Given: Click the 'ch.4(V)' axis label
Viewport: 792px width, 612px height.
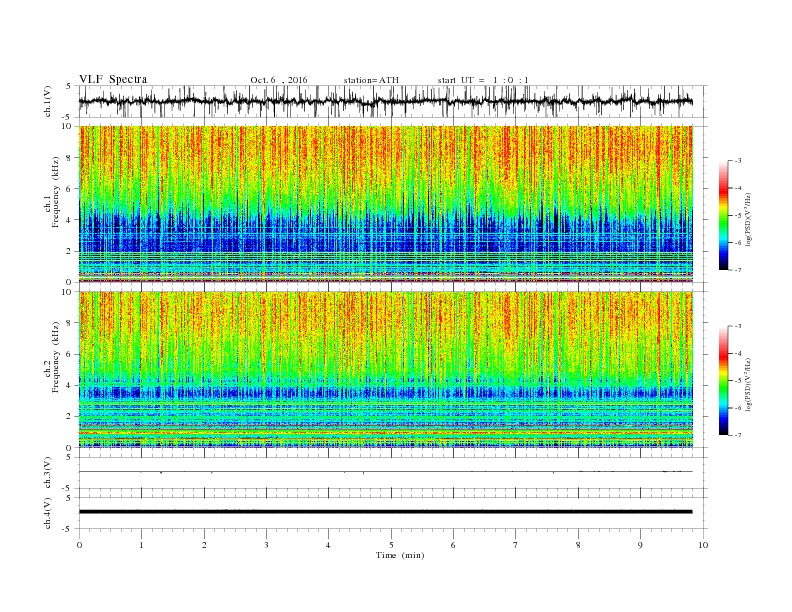Looking at the screenshot, I should (x=48, y=513).
